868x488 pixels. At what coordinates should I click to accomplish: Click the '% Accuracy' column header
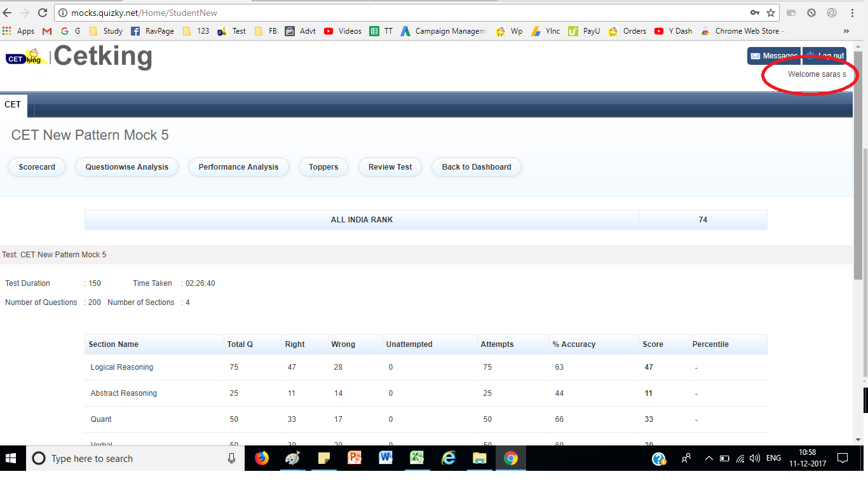(574, 344)
